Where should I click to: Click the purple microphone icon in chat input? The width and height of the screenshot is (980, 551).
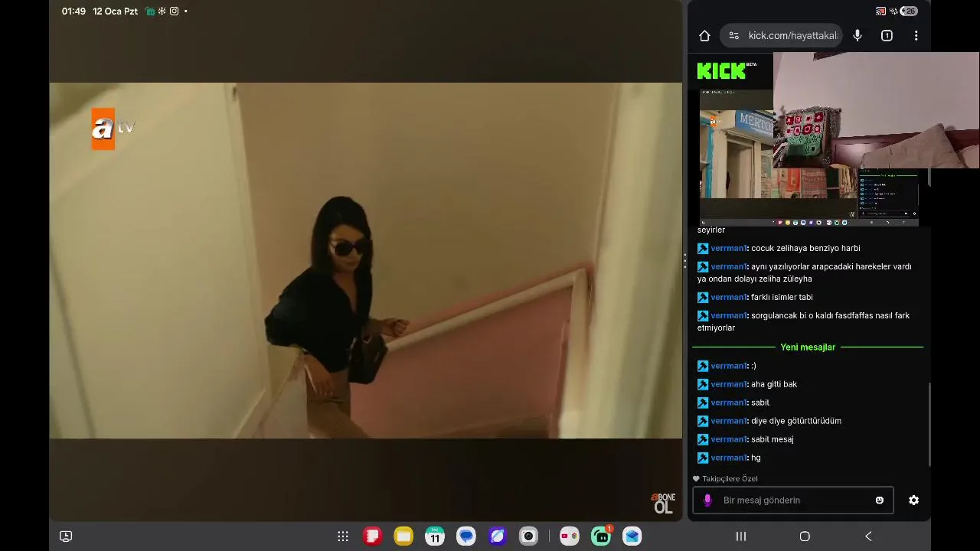click(707, 500)
